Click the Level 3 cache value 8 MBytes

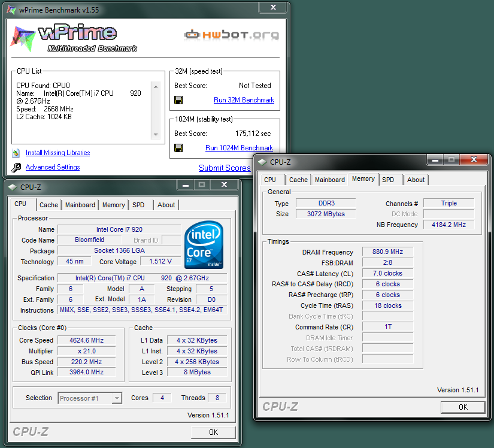[197, 373]
